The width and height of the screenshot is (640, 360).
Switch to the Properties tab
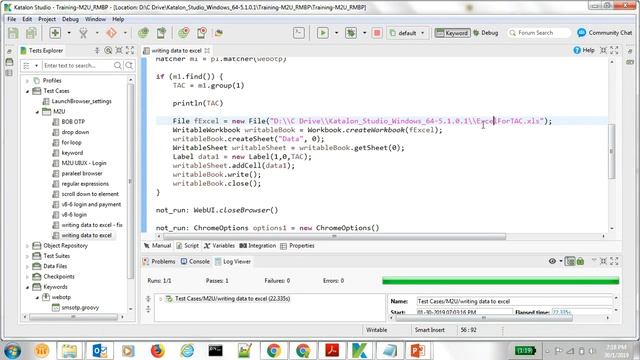(298, 246)
